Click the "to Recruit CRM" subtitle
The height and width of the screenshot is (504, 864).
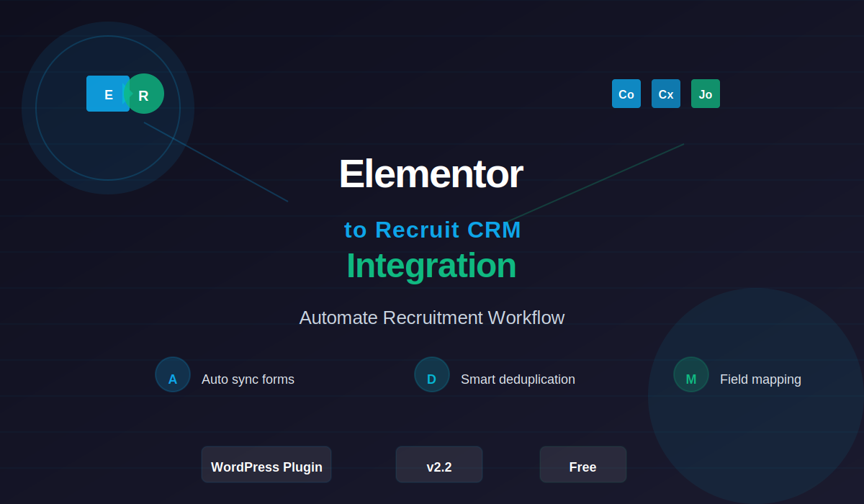433,230
